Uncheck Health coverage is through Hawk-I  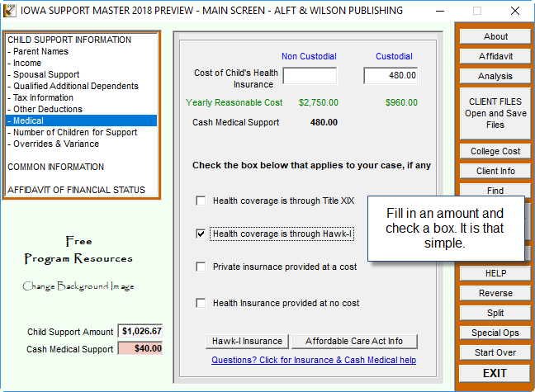click(201, 234)
